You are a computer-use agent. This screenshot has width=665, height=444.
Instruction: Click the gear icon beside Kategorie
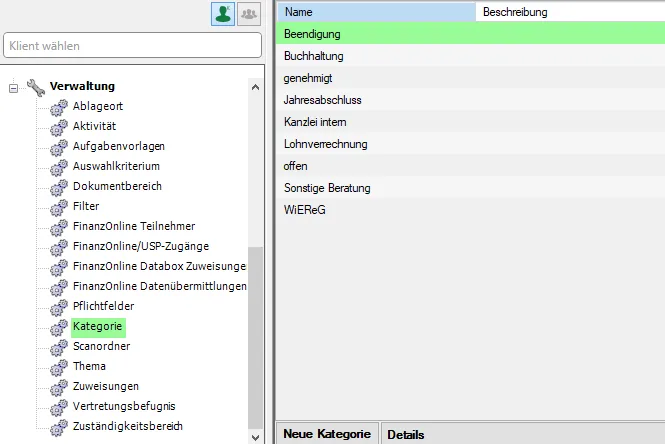coord(59,327)
